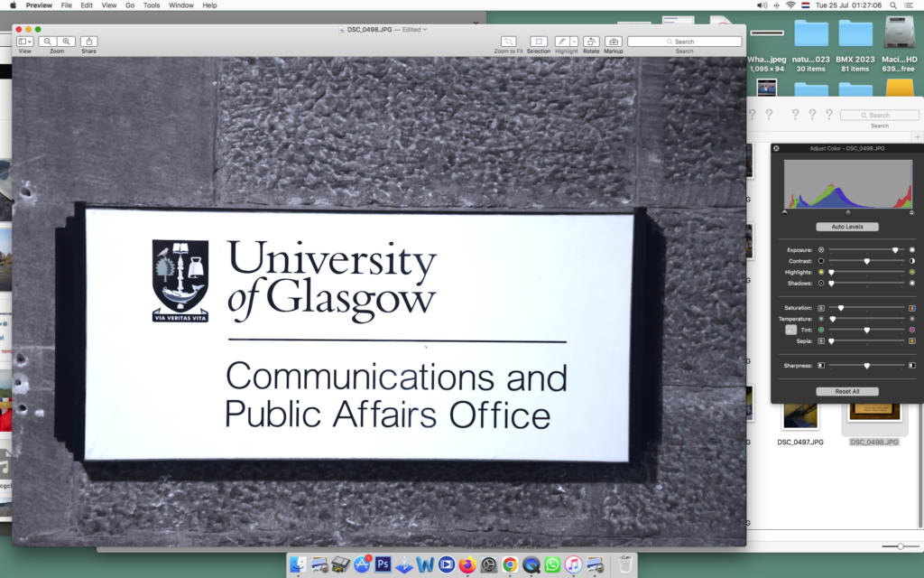This screenshot has width=924, height=578.
Task: Click the midtone histogram handle
Action: [x=848, y=211]
